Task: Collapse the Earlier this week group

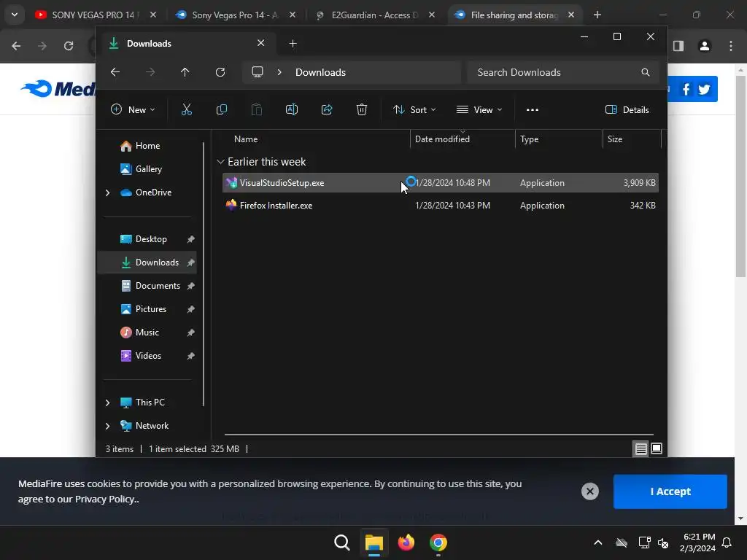Action: [x=220, y=162]
